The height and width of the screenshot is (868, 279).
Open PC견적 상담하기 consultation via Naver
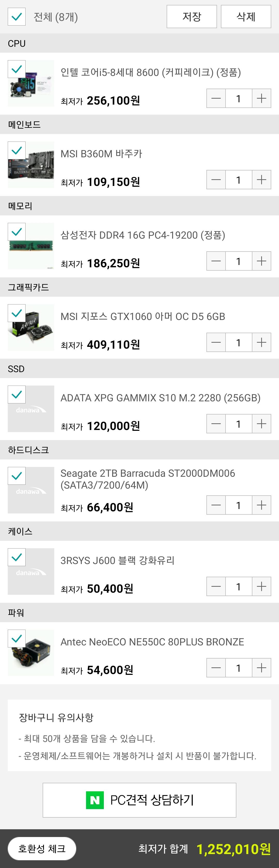point(139,800)
